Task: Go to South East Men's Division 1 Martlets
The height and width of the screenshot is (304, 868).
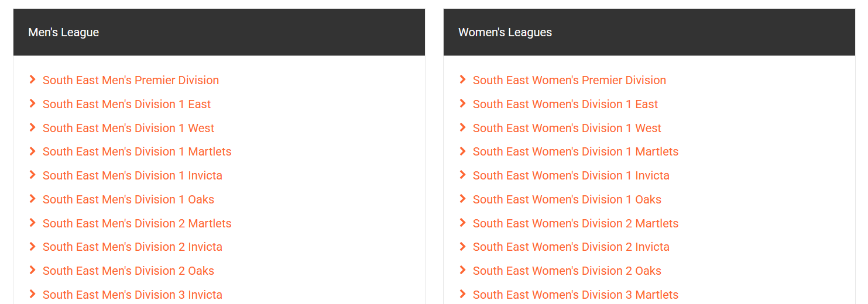Action: pyautogui.click(x=137, y=151)
